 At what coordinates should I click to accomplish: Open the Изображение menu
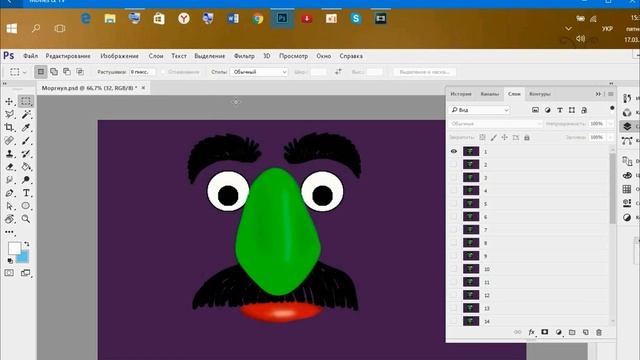120,56
